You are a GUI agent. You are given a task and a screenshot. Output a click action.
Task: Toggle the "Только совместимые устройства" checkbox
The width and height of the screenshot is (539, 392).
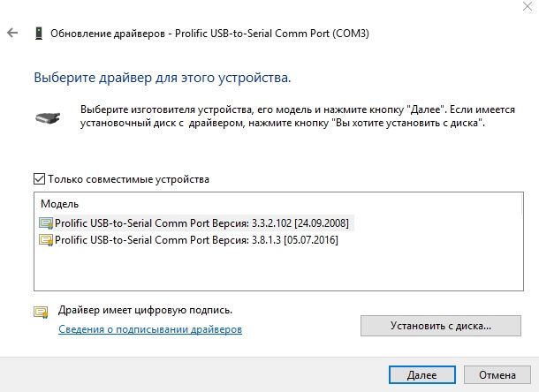(39, 179)
